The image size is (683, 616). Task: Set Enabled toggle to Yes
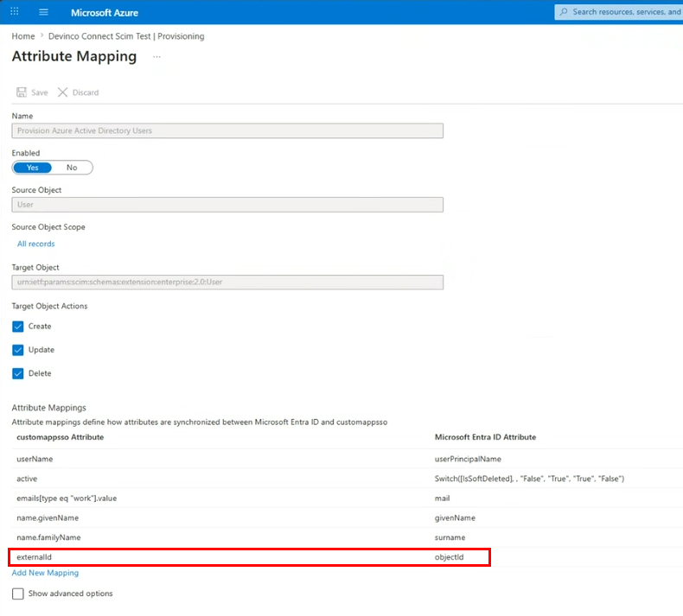pos(32,168)
